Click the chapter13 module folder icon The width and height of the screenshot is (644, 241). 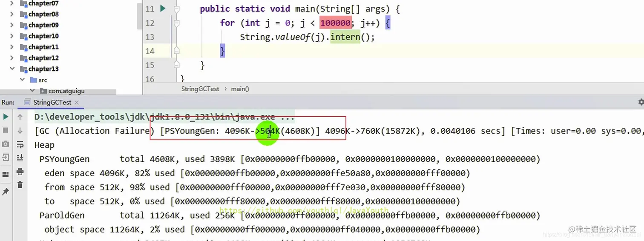click(23, 69)
